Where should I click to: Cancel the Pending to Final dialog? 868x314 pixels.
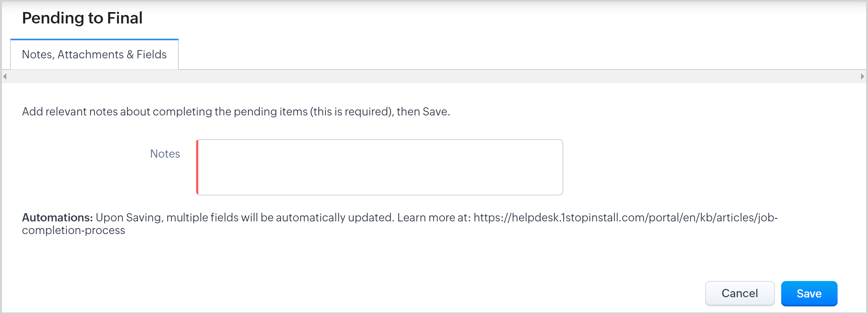point(739,293)
